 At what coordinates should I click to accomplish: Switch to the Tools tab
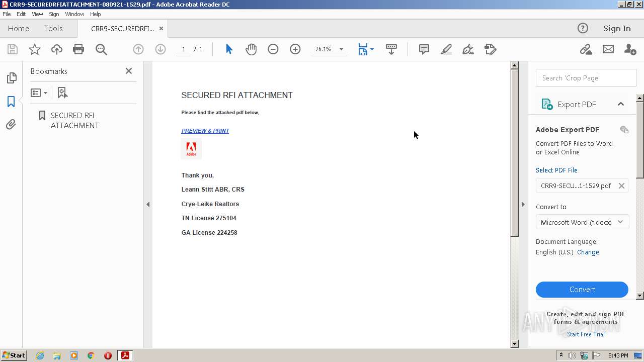pyautogui.click(x=53, y=28)
